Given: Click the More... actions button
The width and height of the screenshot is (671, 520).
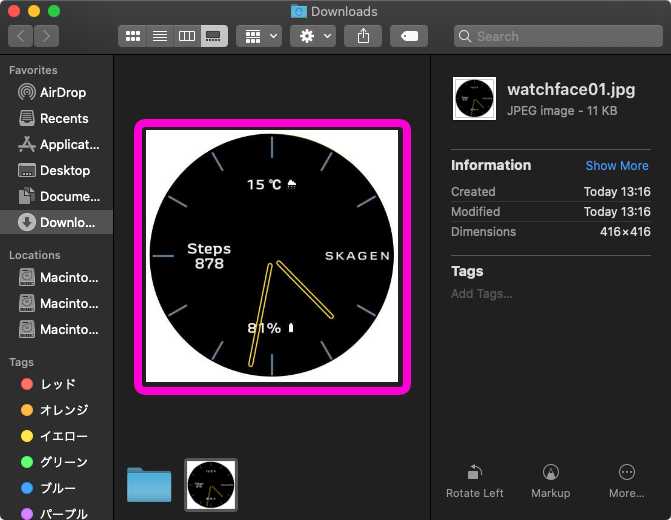Looking at the screenshot, I should (626, 482).
